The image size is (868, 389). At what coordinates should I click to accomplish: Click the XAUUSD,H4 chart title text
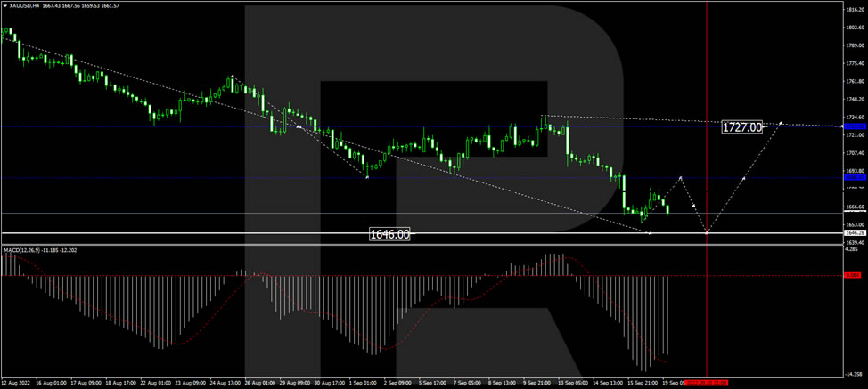pos(24,5)
